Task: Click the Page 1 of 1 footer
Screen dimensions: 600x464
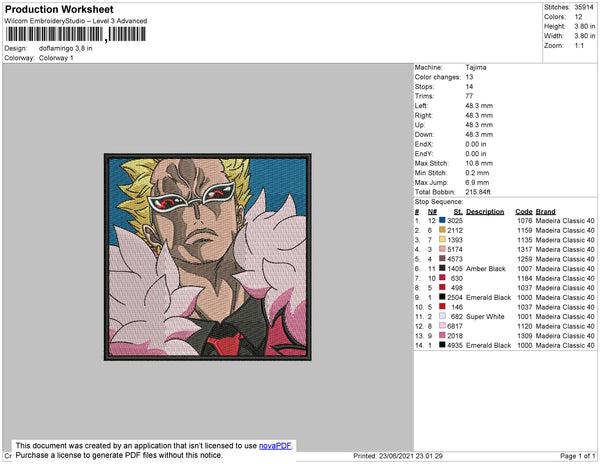Action: coord(577,456)
